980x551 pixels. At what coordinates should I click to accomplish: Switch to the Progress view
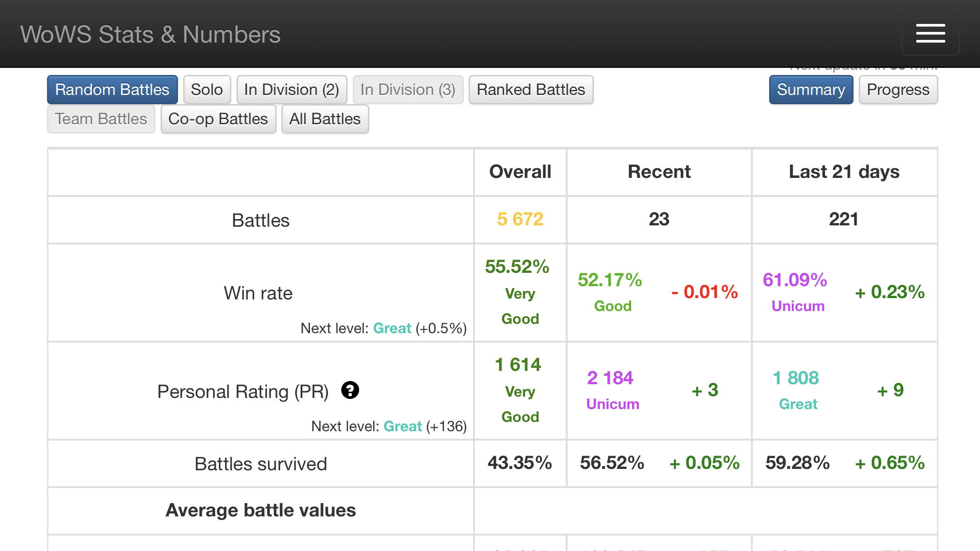click(898, 90)
